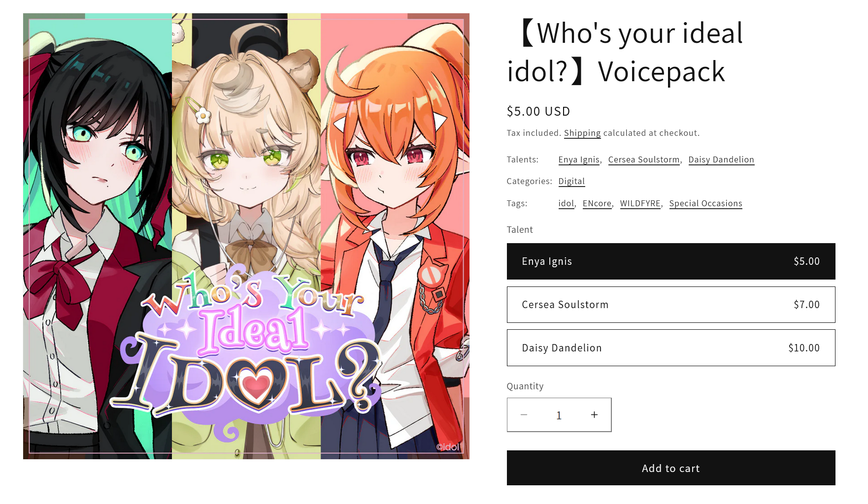Click the plus icon to increase quantity
The width and height of the screenshot is (868, 504).
tap(594, 415)
